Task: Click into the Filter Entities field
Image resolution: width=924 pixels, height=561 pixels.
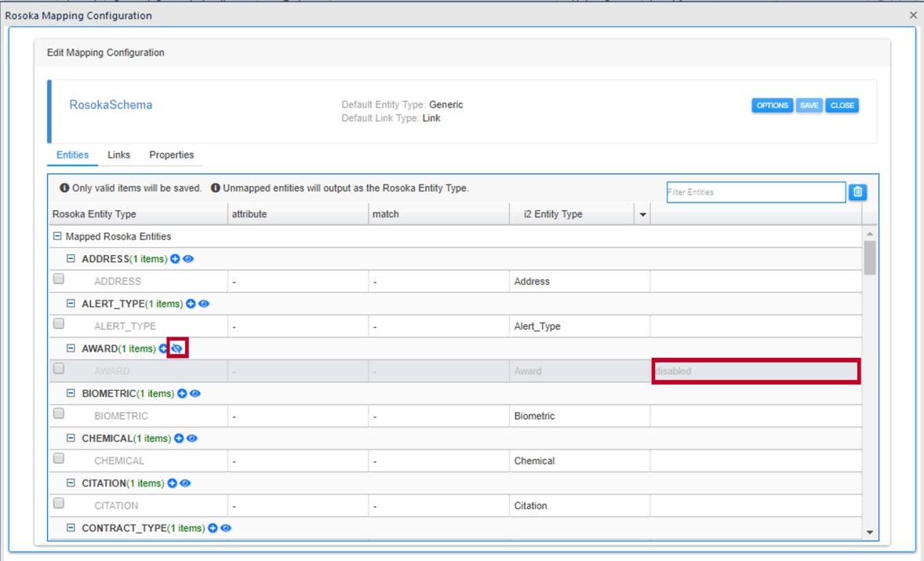Action: [x=754, y=192]
